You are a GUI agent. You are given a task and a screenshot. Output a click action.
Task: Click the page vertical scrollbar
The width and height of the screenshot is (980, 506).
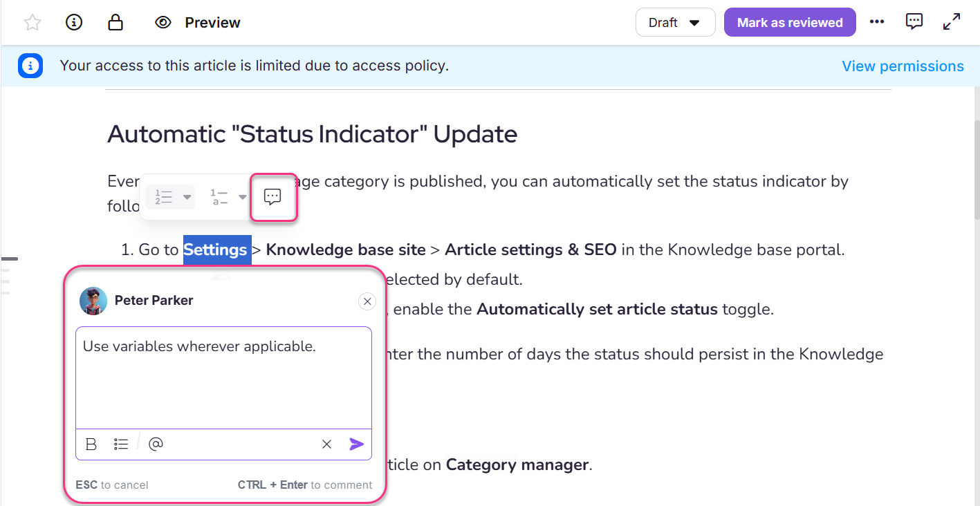[975, 170]
